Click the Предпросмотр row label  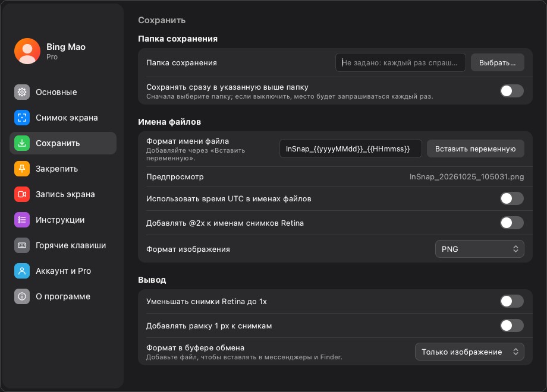(x=175, y=176)
